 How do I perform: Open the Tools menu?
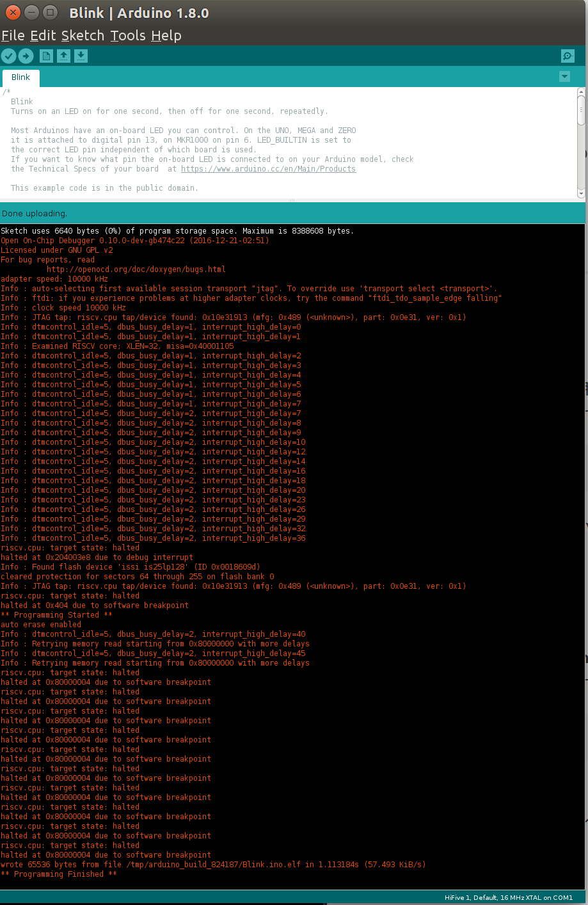pos(127,36)
